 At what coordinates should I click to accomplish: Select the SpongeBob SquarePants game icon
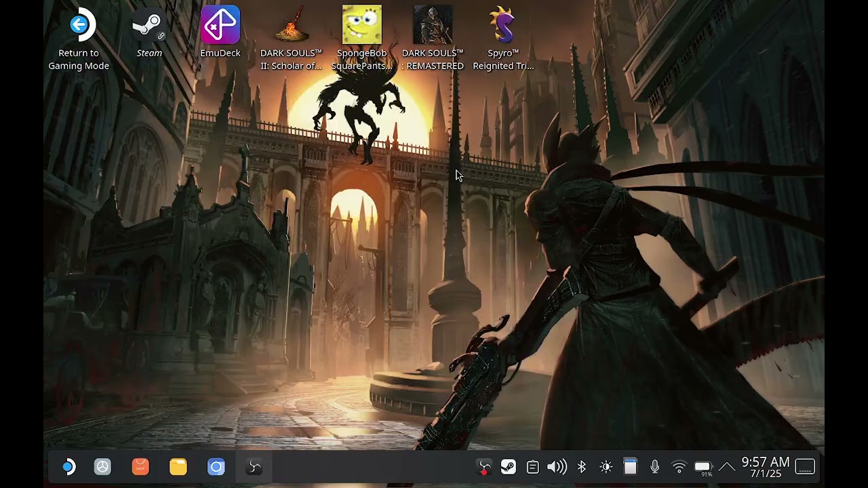point(361,39)
